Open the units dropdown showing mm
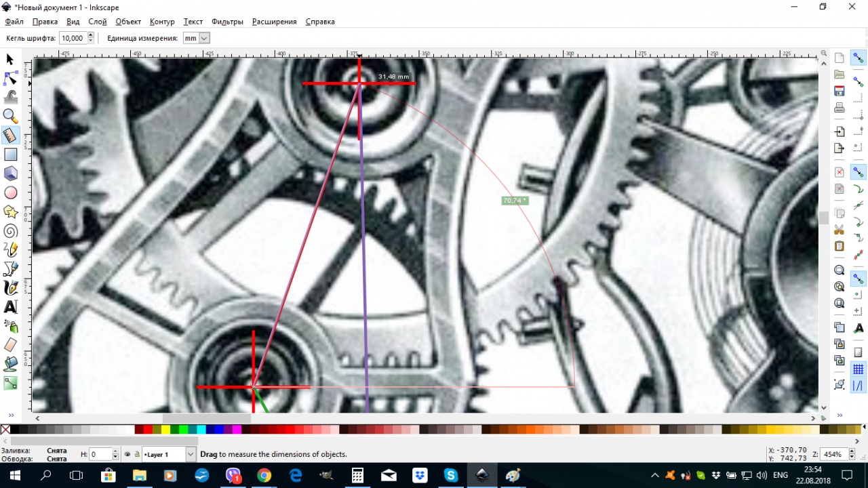 pos(196,38)
